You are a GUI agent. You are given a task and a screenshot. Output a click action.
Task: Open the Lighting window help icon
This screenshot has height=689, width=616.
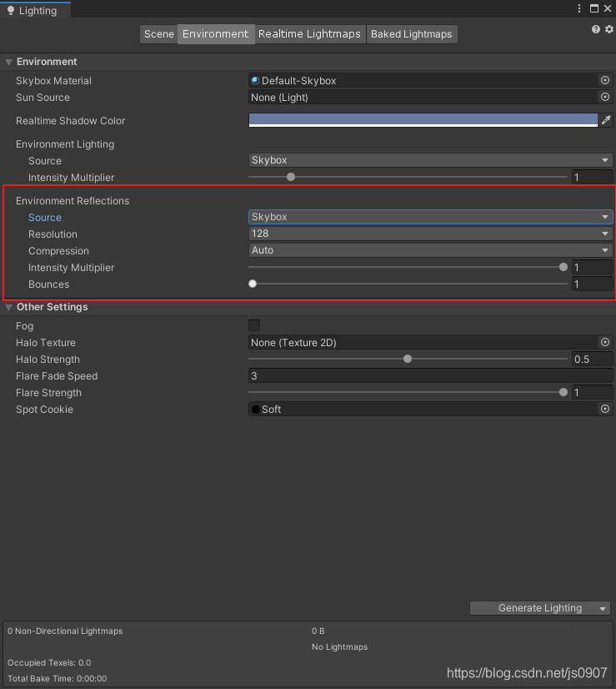pos(595,29)
